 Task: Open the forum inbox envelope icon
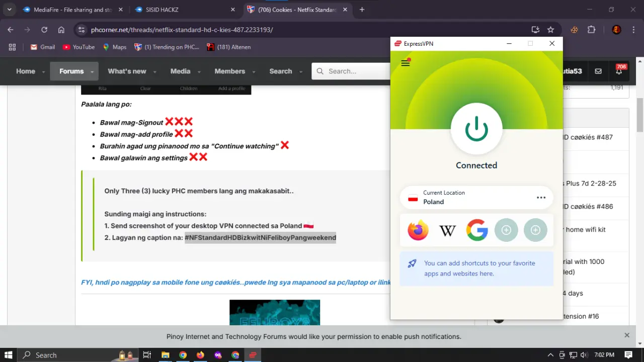(598, 71)
